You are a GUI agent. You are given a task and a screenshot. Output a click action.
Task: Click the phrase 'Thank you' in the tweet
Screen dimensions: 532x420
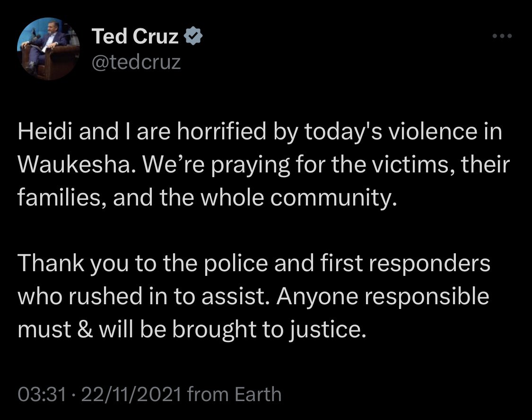click(73, 264)
